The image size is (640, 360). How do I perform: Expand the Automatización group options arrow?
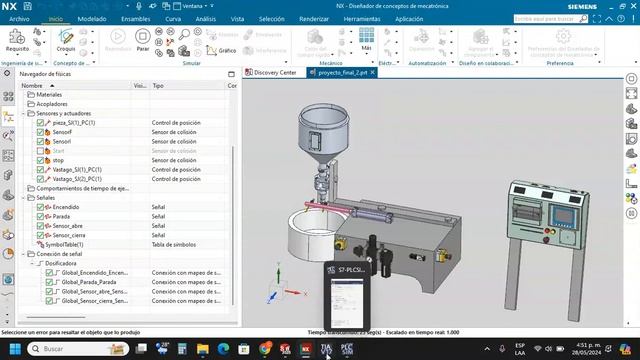pos(453,63)
